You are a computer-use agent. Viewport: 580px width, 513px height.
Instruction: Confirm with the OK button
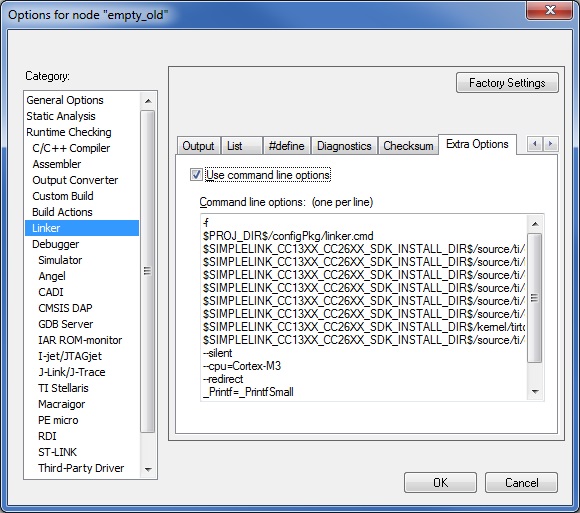click(440, 482)
